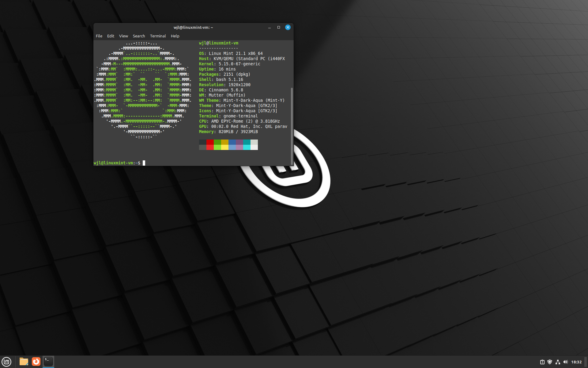Click the bright red color block
Image resolution: width=588 pixels, height=368 pixels.
pos(210,147)
